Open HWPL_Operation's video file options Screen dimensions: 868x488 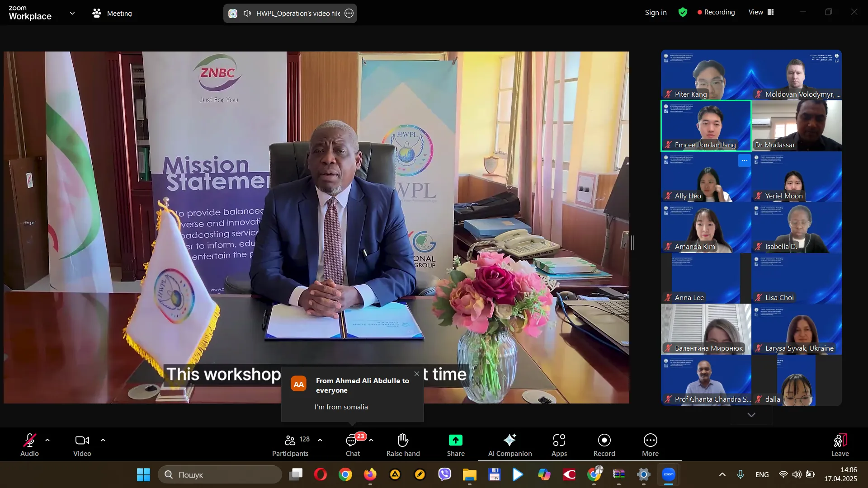click(349, 14)
